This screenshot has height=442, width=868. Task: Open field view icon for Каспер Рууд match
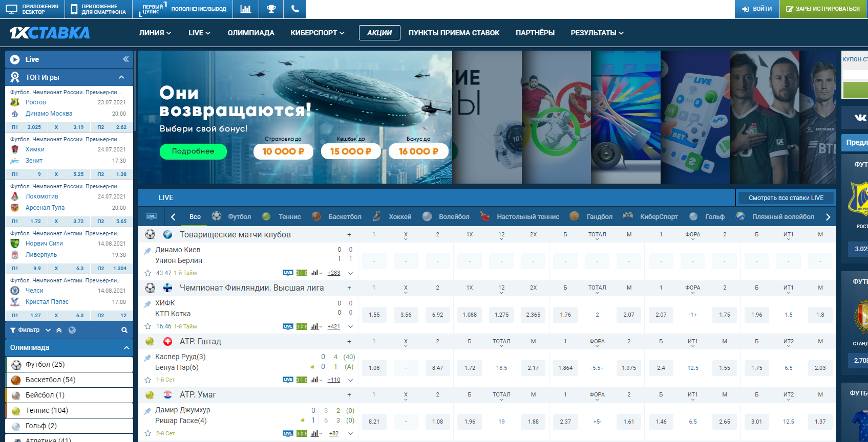[302, 380]
